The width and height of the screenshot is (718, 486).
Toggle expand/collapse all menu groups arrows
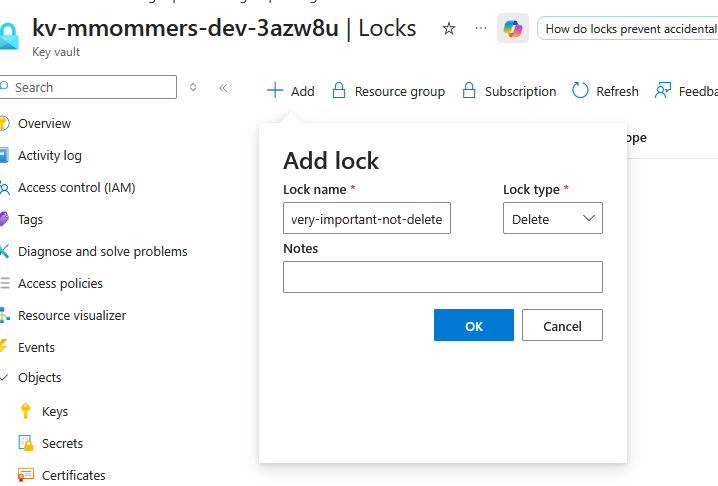coord(193,87)
